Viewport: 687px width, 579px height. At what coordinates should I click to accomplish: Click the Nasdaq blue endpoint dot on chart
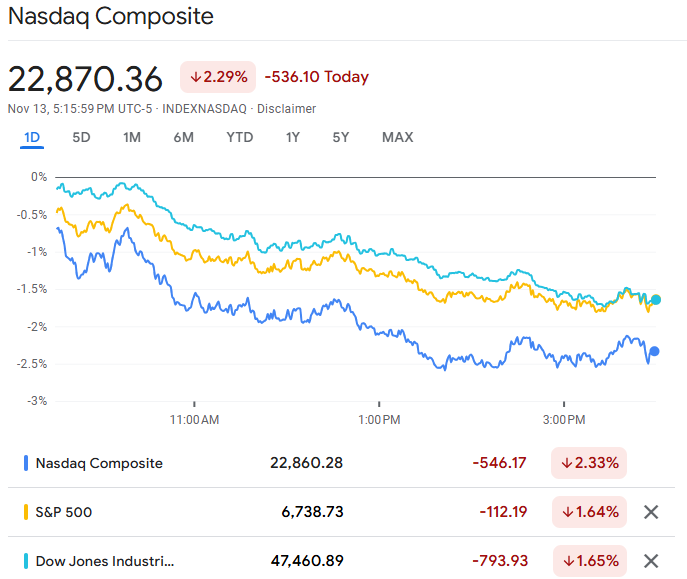coord(654,351)
